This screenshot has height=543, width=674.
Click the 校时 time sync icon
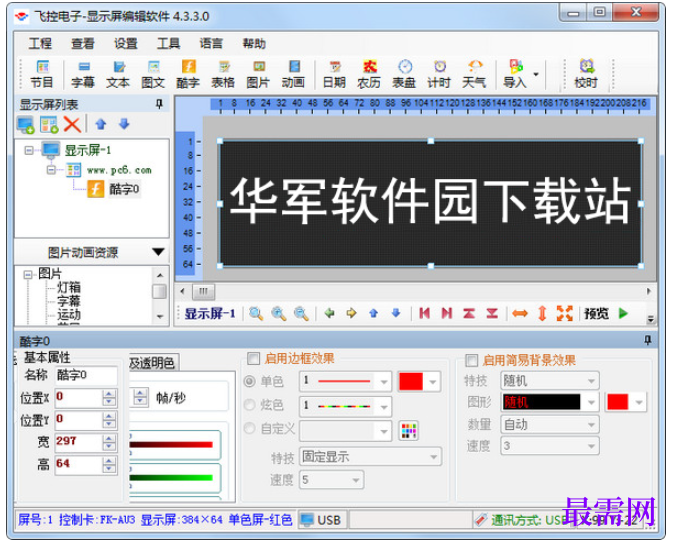pyautogui.click(x=586, y=74)
